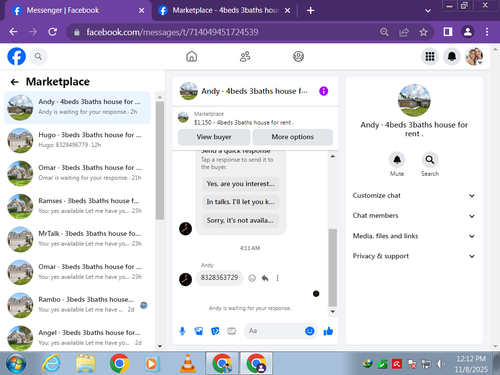Attach a photo with the image icon

point(199,331)
